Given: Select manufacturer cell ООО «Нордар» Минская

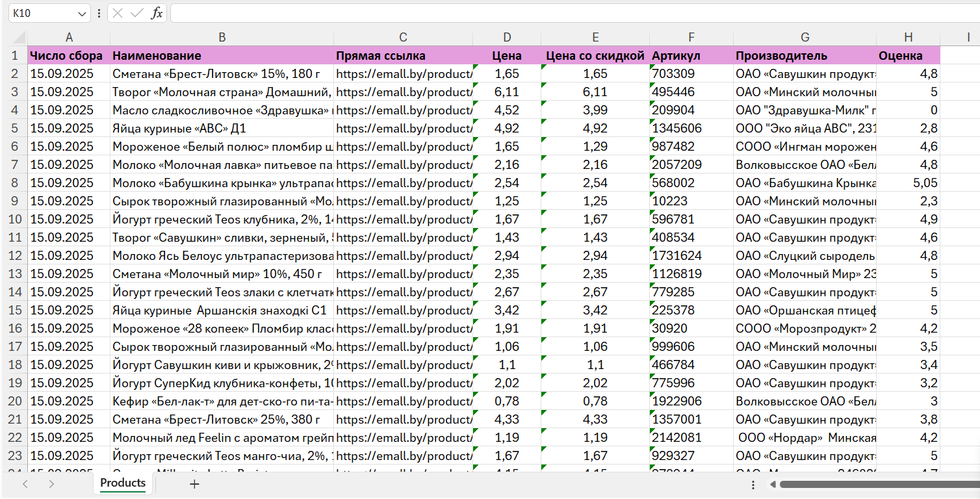Looking at the screenshot, I should 805,437.
